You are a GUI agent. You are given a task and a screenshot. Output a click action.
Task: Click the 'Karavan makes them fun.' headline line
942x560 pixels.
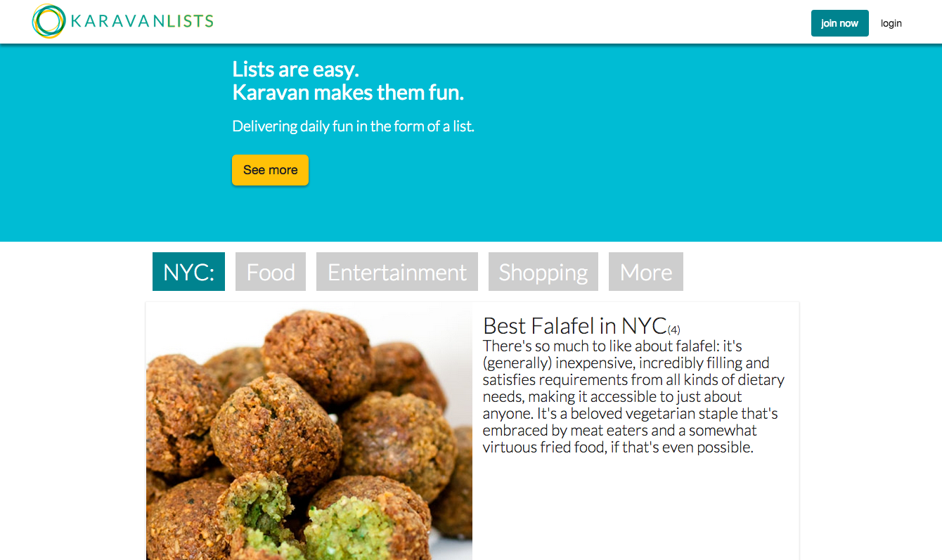pos(348,93)
